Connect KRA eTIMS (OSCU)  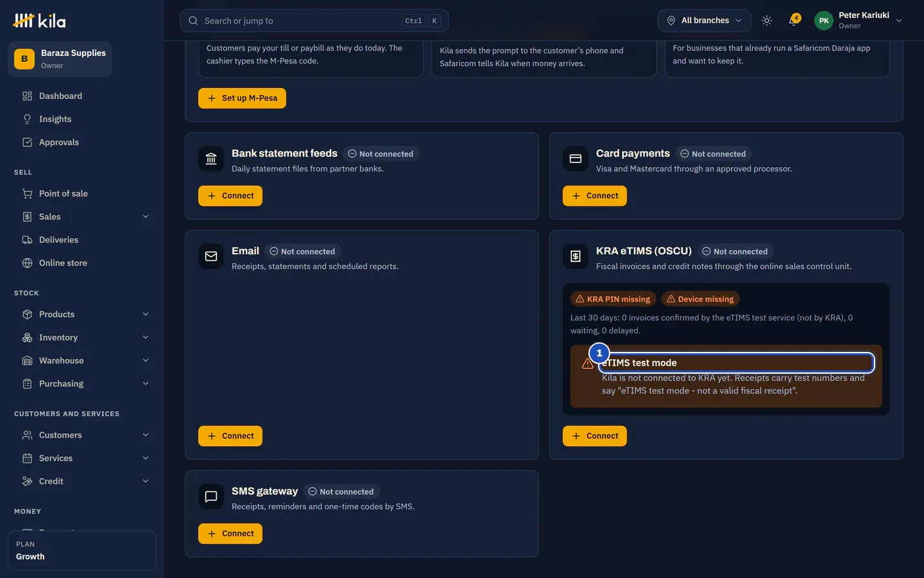pyautogui.click(x=595, y=436)
